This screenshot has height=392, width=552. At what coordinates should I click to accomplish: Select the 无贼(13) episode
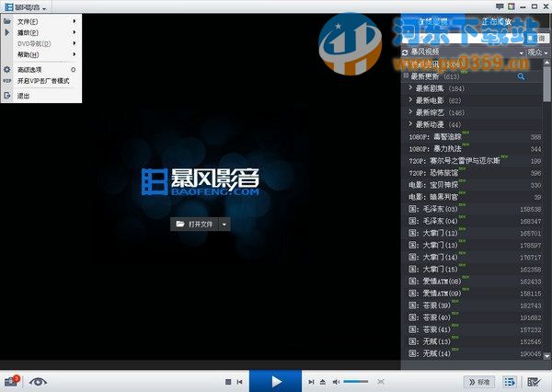click(472, 341)
